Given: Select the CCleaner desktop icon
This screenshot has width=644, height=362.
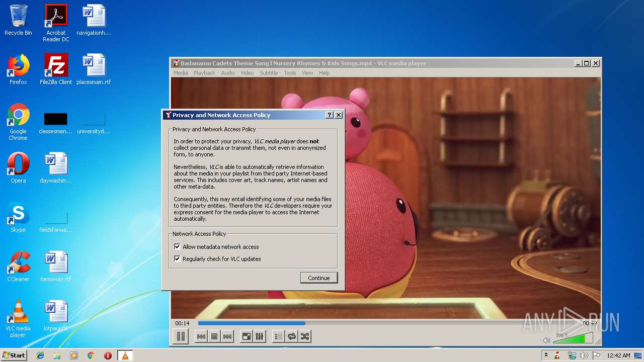Looking at the screenshot, I should pos(18,266).
